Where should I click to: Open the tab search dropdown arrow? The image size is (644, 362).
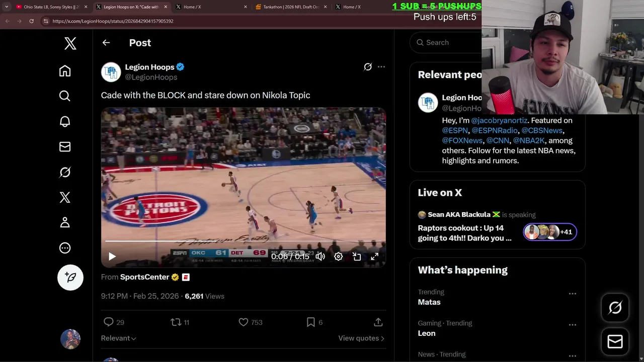tap(6, 7)
